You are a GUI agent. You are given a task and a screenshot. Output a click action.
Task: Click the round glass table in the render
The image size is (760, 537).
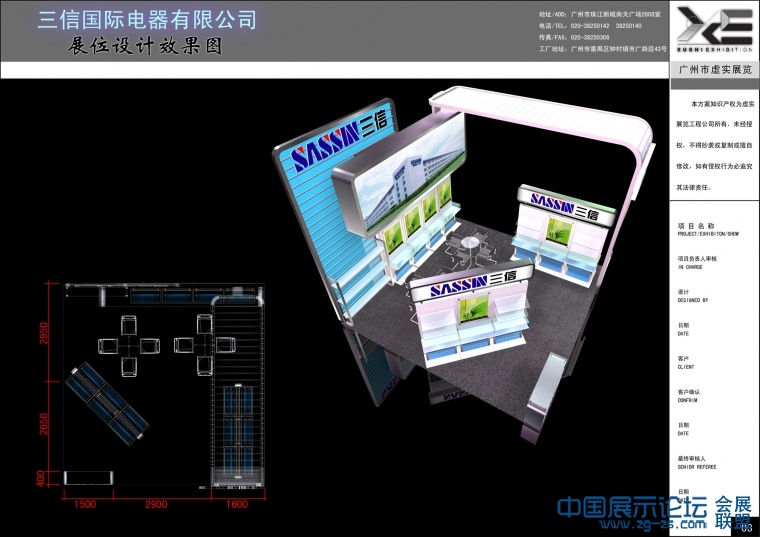[470, 242]
